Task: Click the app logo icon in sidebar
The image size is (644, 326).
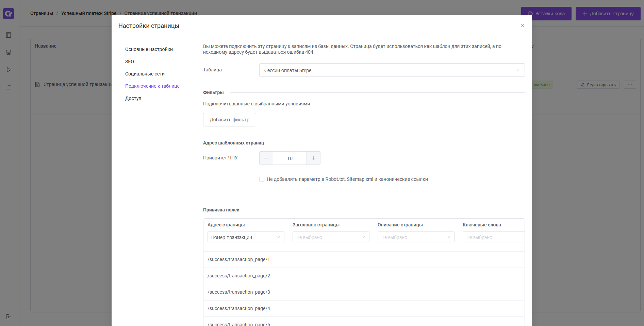Action: pyautogui.click(x=9, y=14)
